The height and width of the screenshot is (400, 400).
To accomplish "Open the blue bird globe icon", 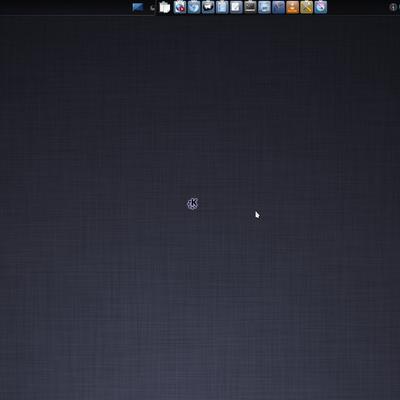I will (x=194, y=7).
